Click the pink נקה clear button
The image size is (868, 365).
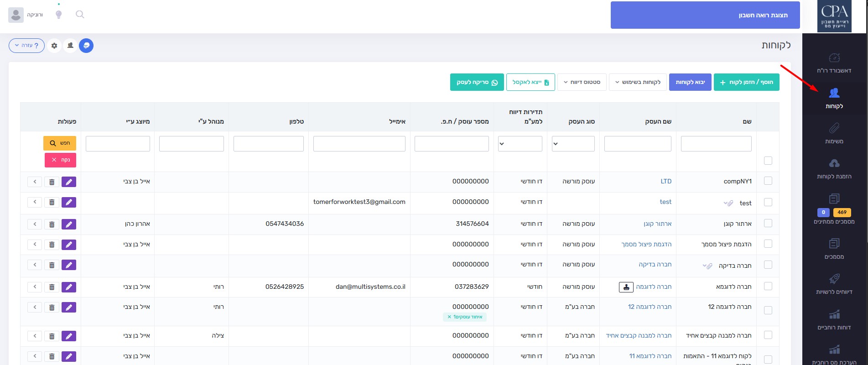pyautogui.click(x=60, y=160)
